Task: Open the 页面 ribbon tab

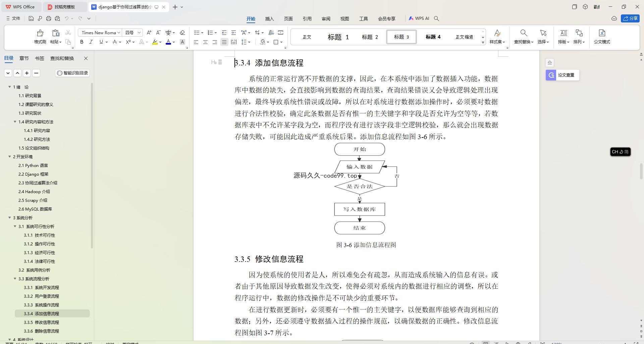Action: coord(288,19)
